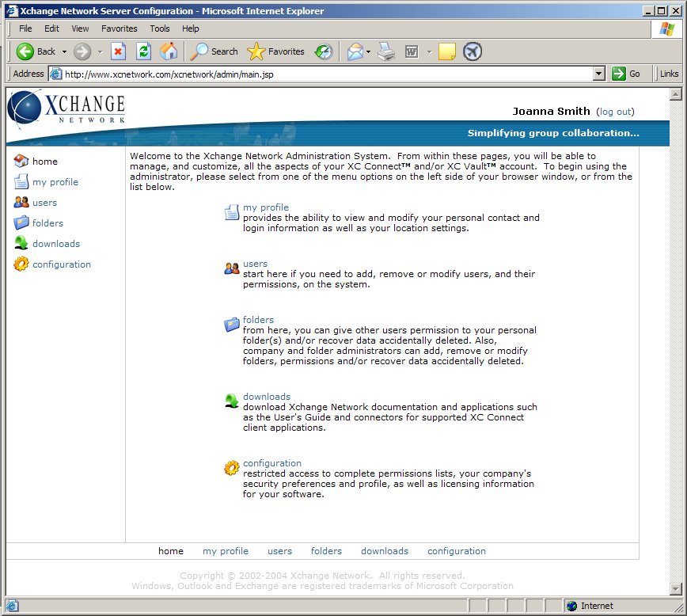Click users in the footer navigation
The width and height of the screenshot is (687, 616).
(279, 551)
